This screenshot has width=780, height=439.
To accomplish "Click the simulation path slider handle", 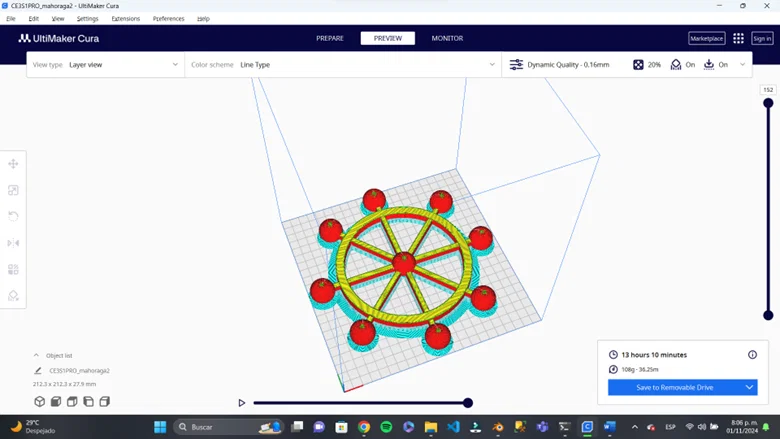I will pos(468,403).
